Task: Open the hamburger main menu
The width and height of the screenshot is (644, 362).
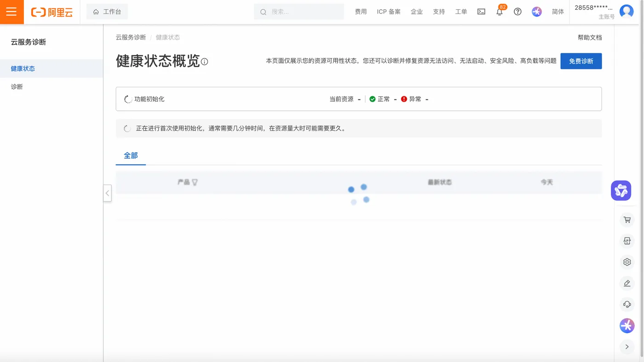Action: pyautogui.click(x=11, y=12)
